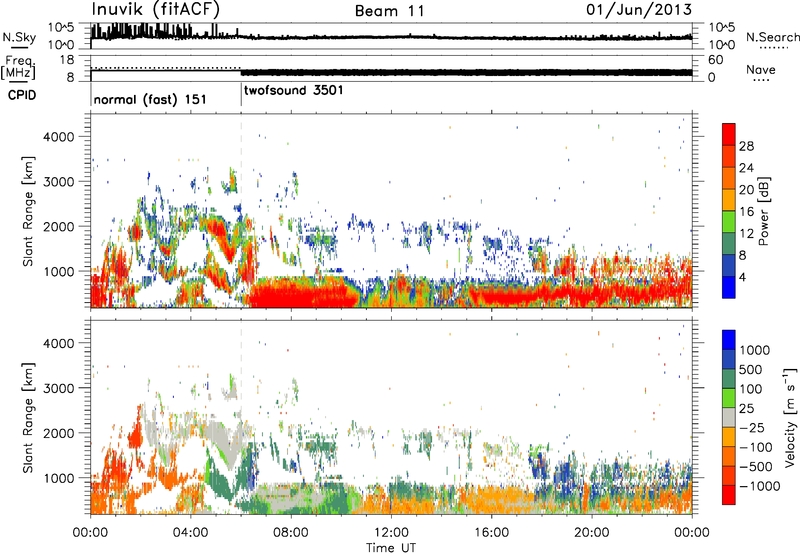Click the 'Slant Range [km]' label of velocity panel
The image size is (800, 554).
click(28, 417)
